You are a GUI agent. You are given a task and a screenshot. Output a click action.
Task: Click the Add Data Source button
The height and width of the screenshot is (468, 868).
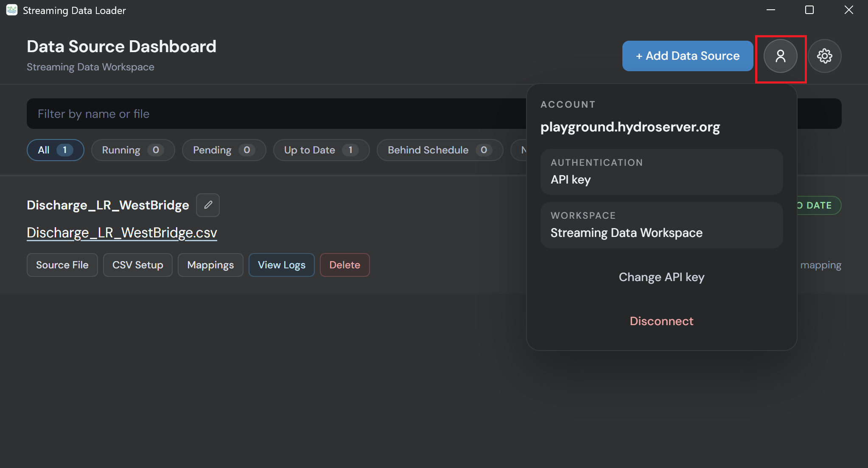(x=687, y=56)
